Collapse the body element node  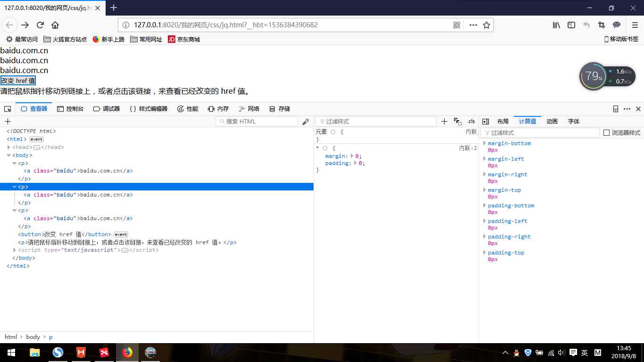9,156
